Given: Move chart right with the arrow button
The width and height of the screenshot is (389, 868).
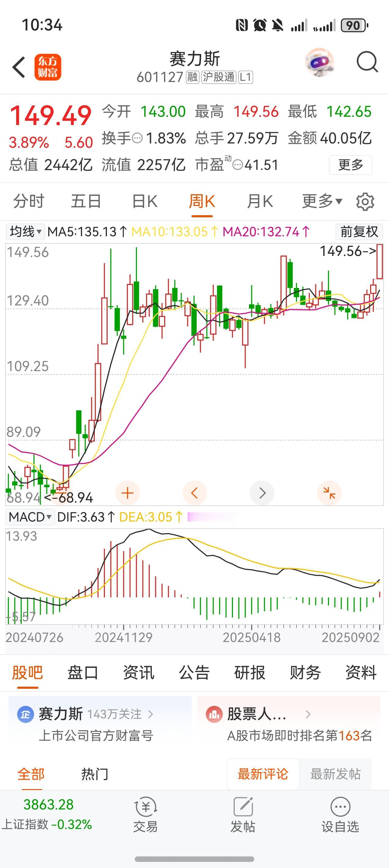Looking at the screenshot, I should 262,493.
